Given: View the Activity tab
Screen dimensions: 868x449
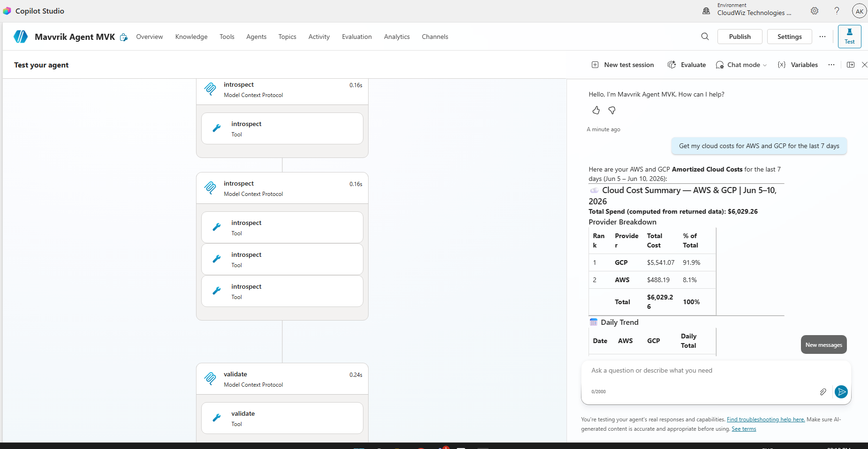Looking at the screenshot, I should coord(319,37).
